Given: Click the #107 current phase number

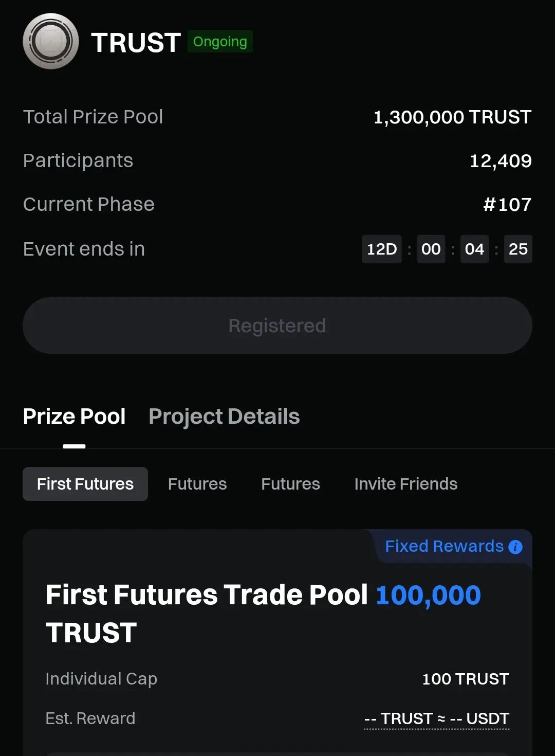Looking at the screenshot, I should coord(507,205).
